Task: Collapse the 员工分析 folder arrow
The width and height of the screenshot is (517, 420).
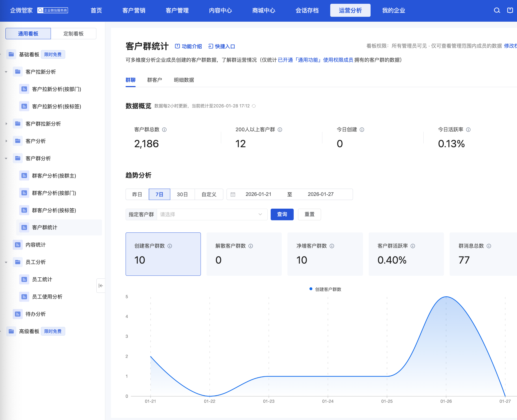Action: [6, 262]
